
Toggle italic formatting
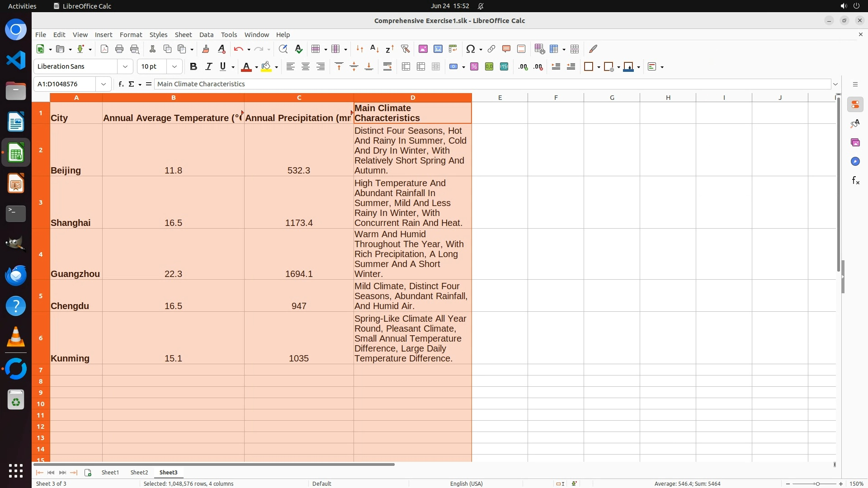208,66
